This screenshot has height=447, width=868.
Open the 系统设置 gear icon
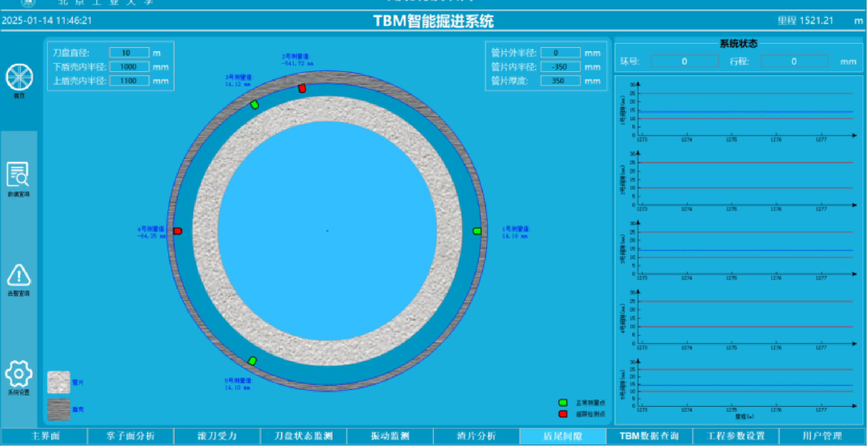pos(19,374)
